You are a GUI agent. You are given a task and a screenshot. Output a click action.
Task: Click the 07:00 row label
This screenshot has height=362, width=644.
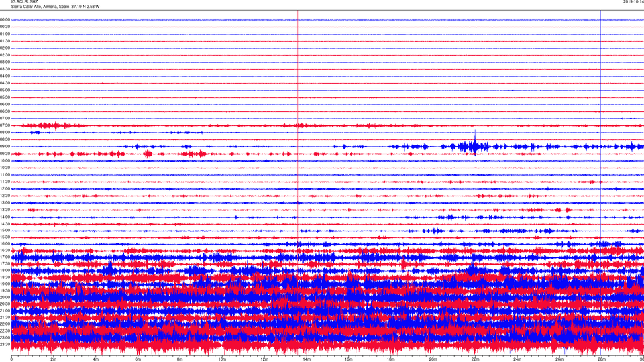tap(5, 118)
